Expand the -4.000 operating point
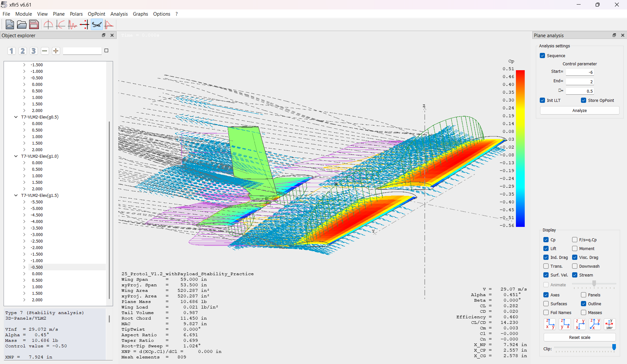The width and height of the screenshot is (627, 364). click(x=24, y=221)
